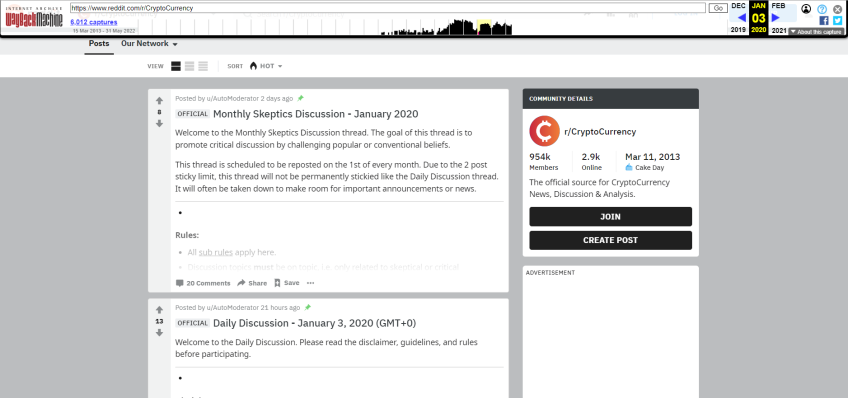
Task: Open Monthly Skeptics Discussion - January 2020 title
Action: tap(315, 114)
